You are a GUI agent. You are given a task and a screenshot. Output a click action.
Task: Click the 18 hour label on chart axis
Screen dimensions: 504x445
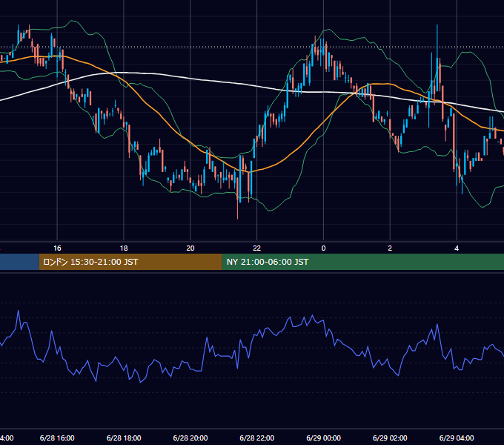coord(124,248)
